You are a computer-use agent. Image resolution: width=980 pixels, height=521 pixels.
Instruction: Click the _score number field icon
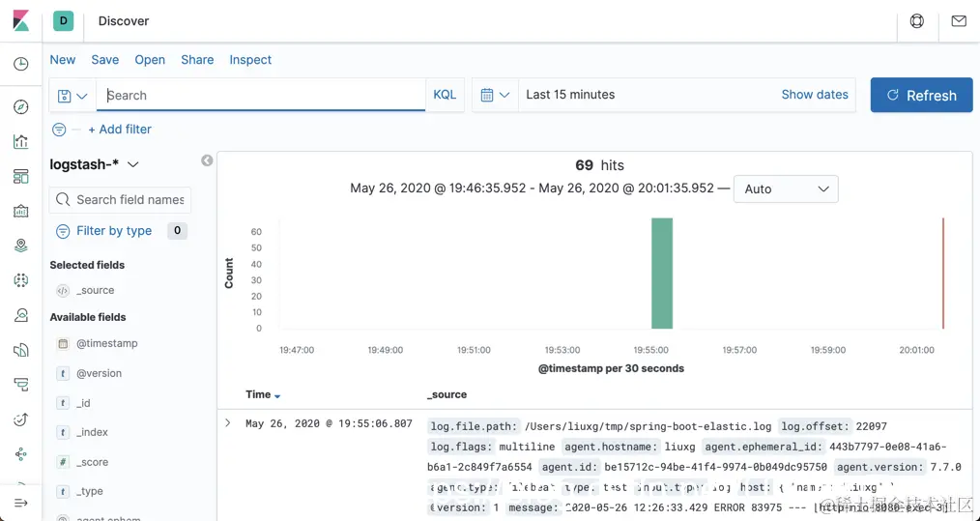point(63,462)
